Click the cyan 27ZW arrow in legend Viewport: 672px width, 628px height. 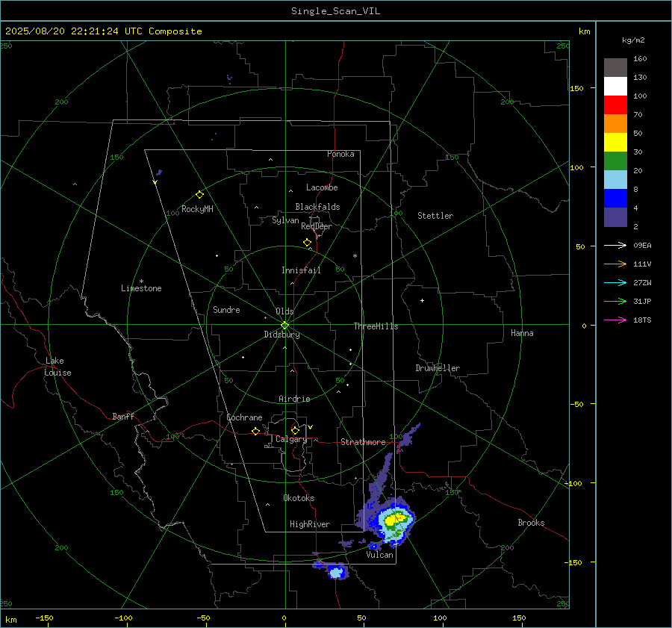click(x=615, y=282)
